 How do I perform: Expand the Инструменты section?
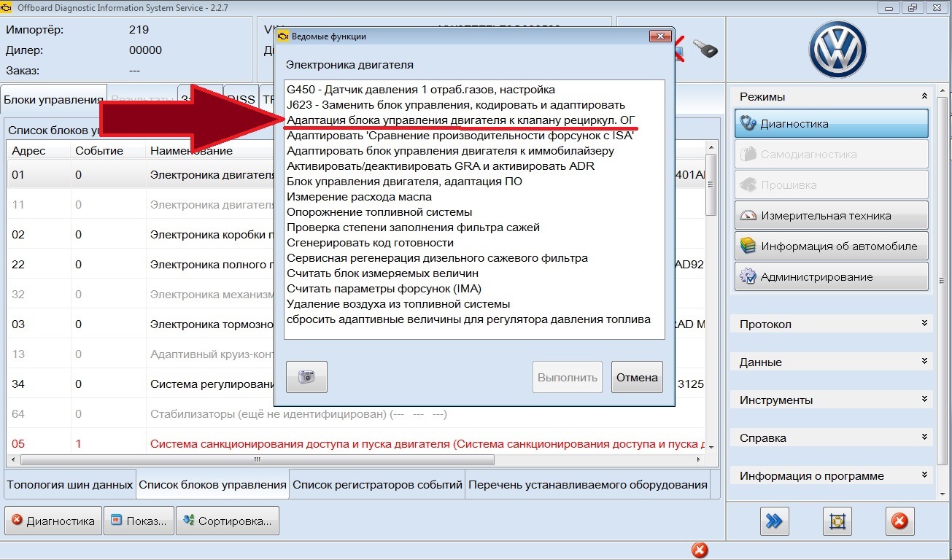[x=924, y=399]
